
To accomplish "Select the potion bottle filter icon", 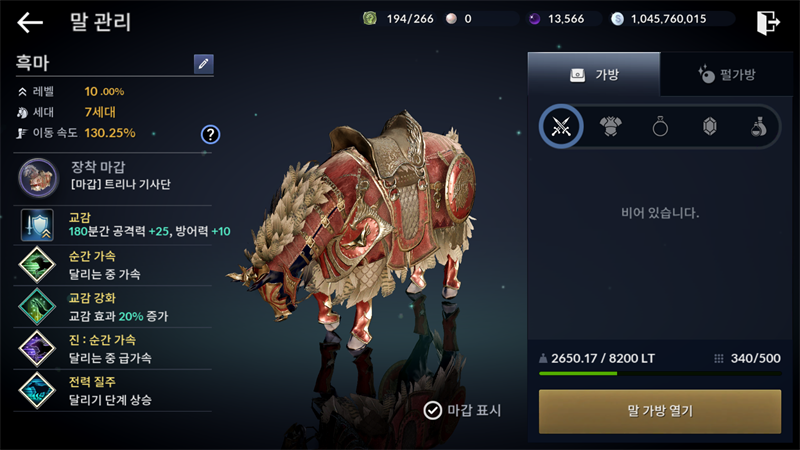I will (x=759, y=126).
